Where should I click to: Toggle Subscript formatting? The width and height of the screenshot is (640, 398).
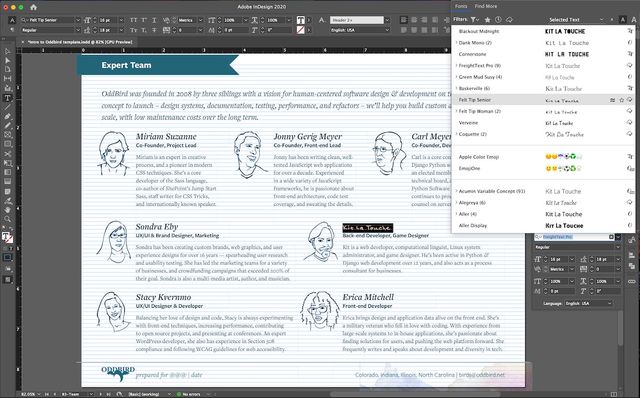pos(144,30)
